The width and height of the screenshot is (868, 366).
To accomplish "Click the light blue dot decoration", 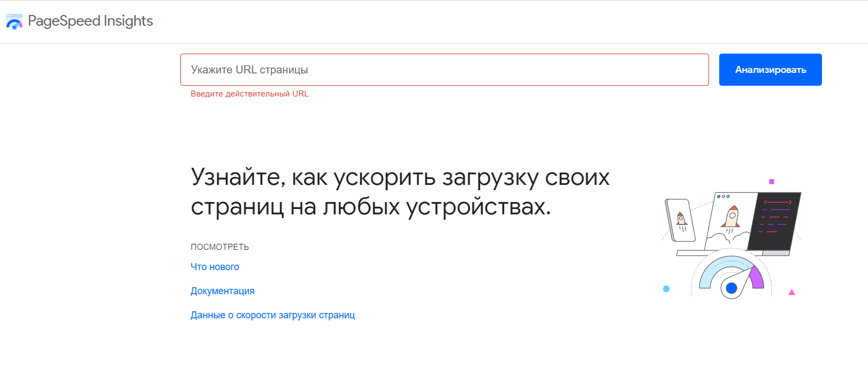I will point(666,289).
